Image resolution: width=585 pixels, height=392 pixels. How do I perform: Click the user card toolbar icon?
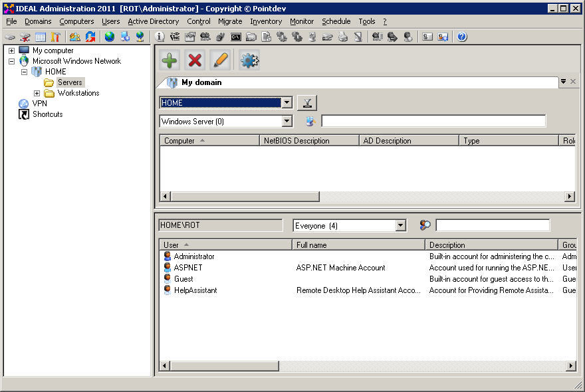[427, 37]
